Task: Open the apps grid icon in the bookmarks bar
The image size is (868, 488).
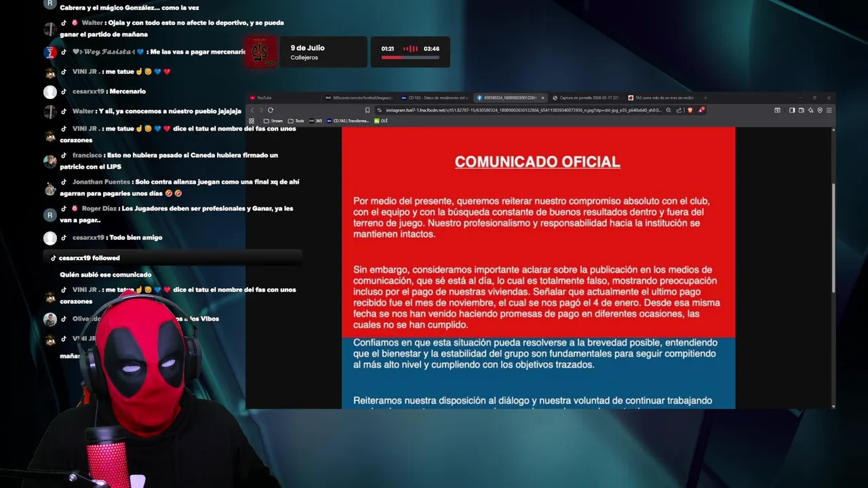Action: pyautogui.click(x=252, y=121)
